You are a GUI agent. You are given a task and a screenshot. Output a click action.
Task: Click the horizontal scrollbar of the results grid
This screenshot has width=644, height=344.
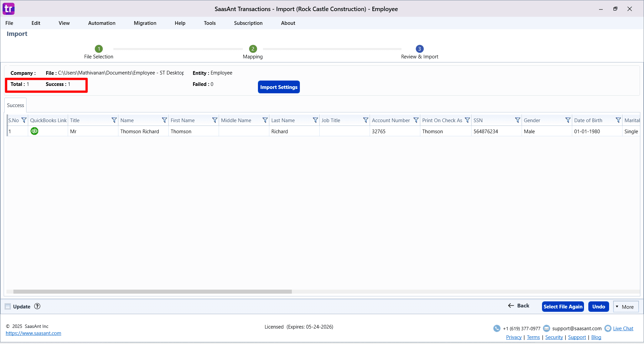click(153, 292)
